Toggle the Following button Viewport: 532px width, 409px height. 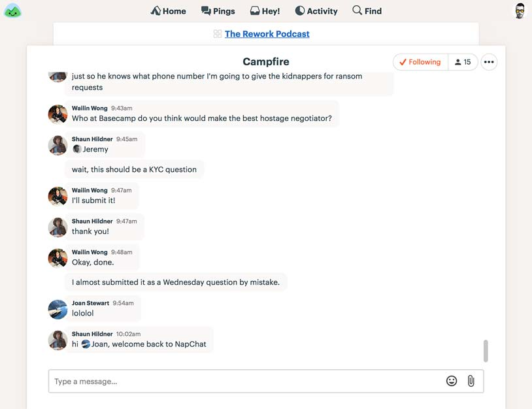point(420,62)
